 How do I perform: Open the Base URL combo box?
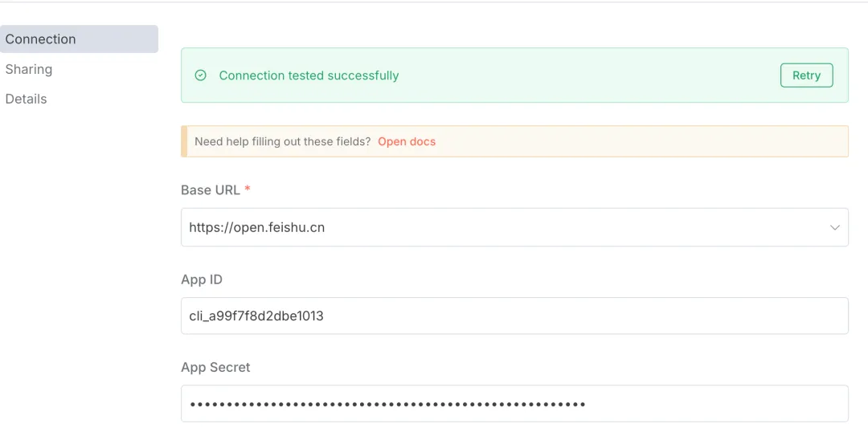click(514, 228)
